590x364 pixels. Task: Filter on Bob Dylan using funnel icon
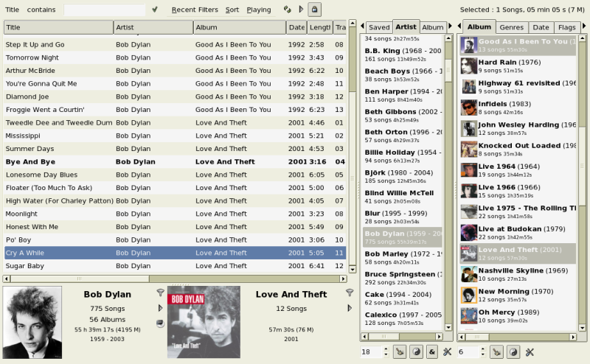(160, 293)
